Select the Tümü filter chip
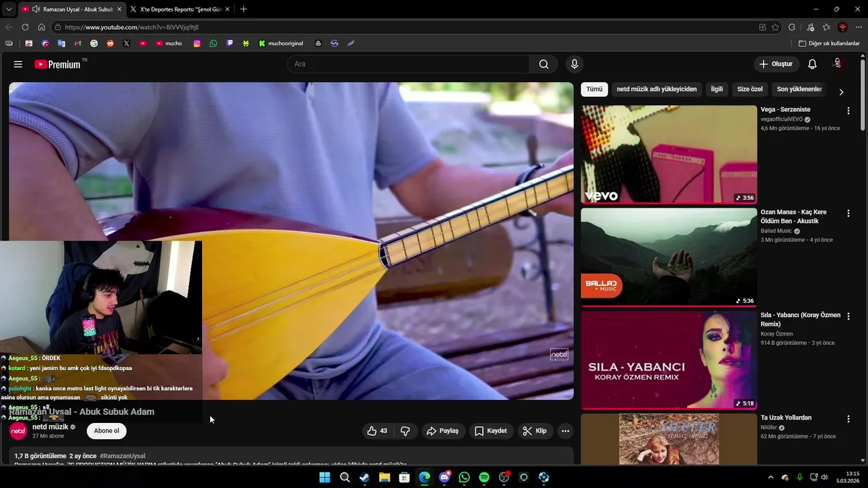 [594, 89]
